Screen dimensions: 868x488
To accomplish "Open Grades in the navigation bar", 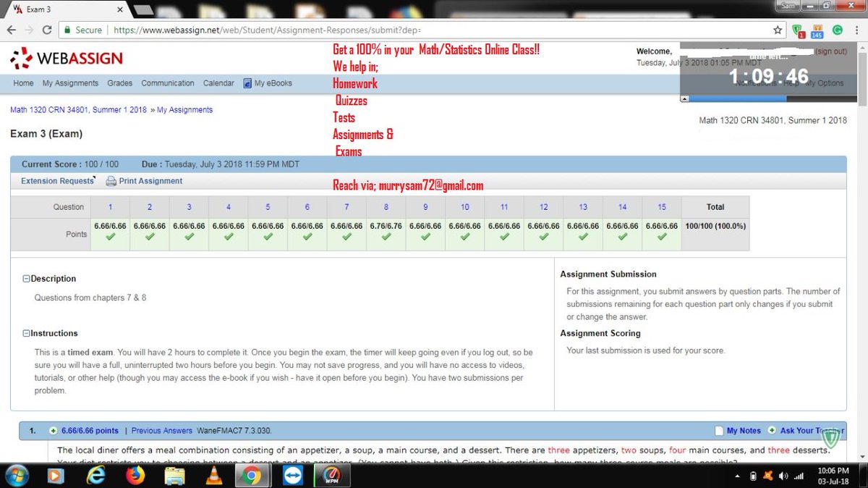I will pos(120,83).
